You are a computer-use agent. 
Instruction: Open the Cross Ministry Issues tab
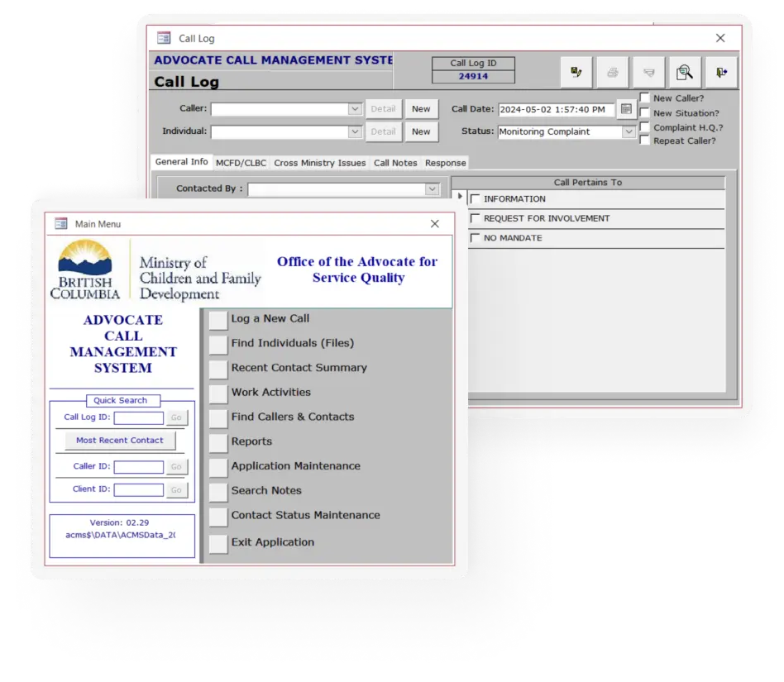click(x=319, y=163)
